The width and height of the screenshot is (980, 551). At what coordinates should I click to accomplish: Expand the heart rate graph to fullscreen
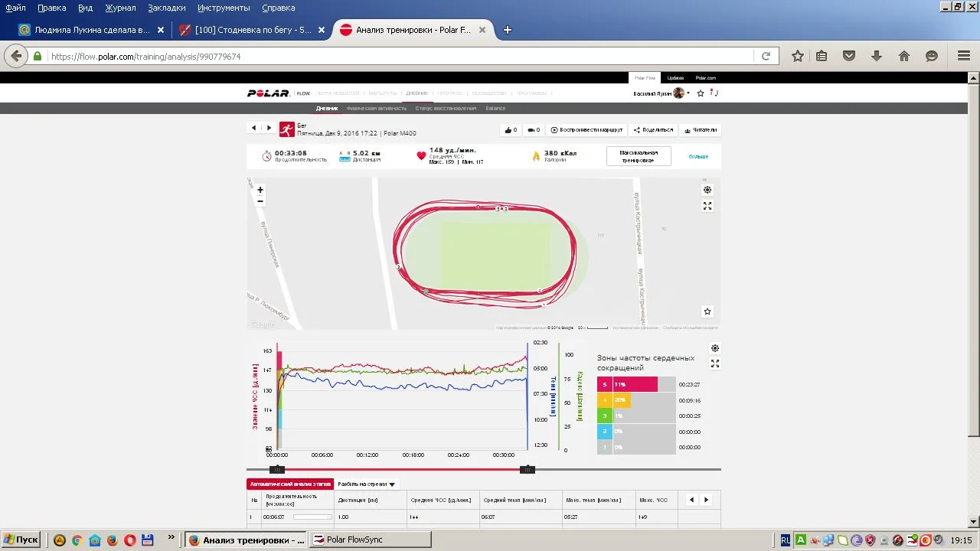click(715, 364)
